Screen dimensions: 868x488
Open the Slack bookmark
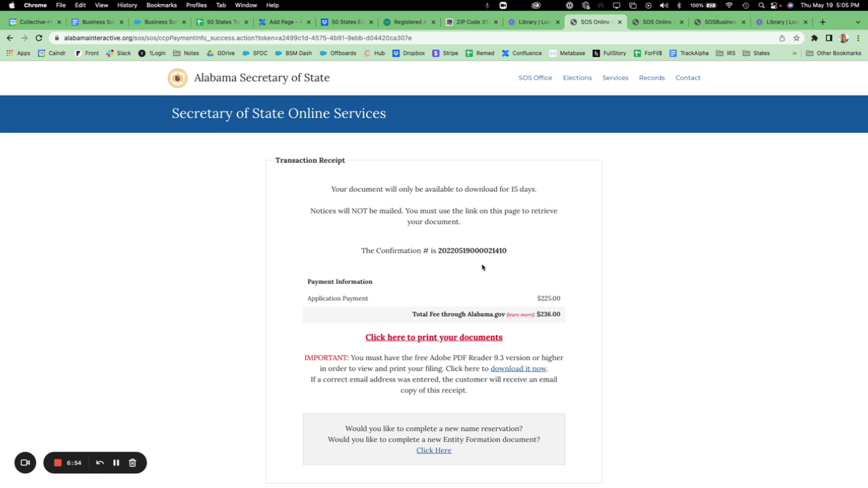pyautogui.click(x=119, y=53)
